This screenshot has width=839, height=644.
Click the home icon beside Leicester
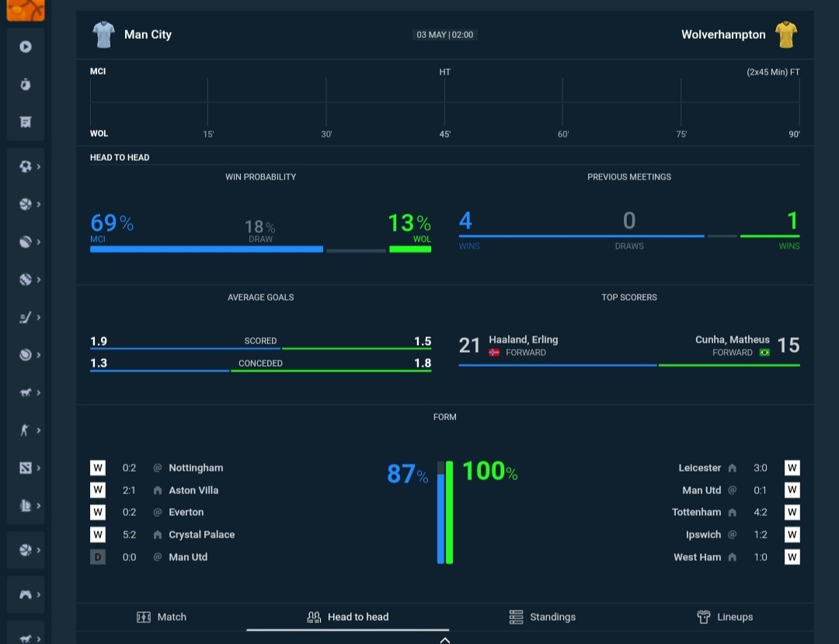[733, 468]
